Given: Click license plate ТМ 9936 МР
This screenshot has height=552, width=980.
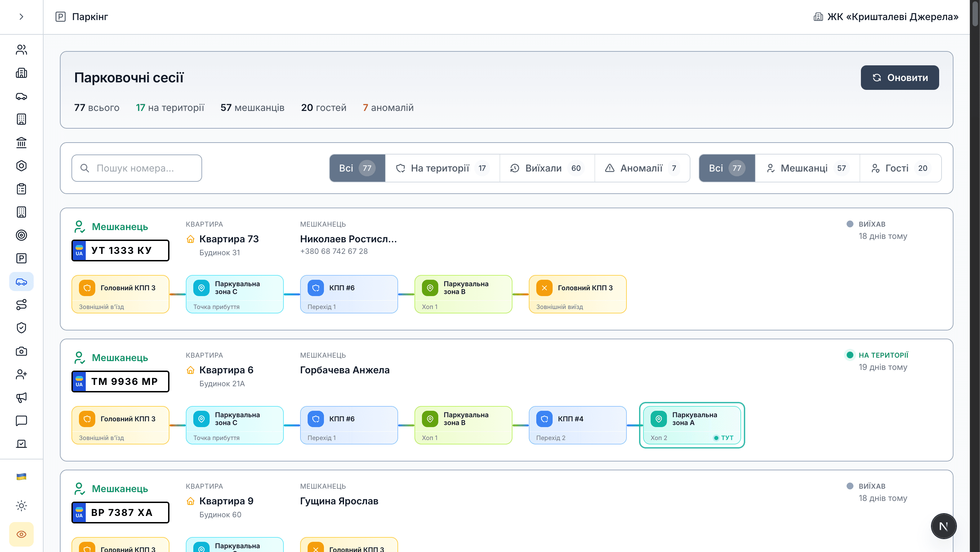Looking at the screenshot, I should (120, 381).
